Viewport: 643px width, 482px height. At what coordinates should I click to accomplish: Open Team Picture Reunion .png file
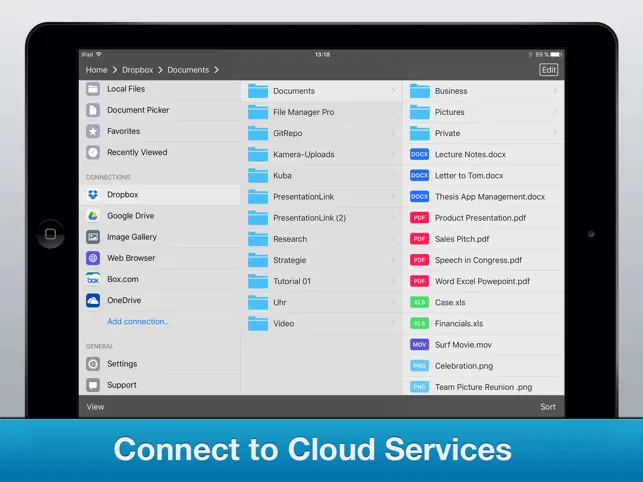click(484, 386)
